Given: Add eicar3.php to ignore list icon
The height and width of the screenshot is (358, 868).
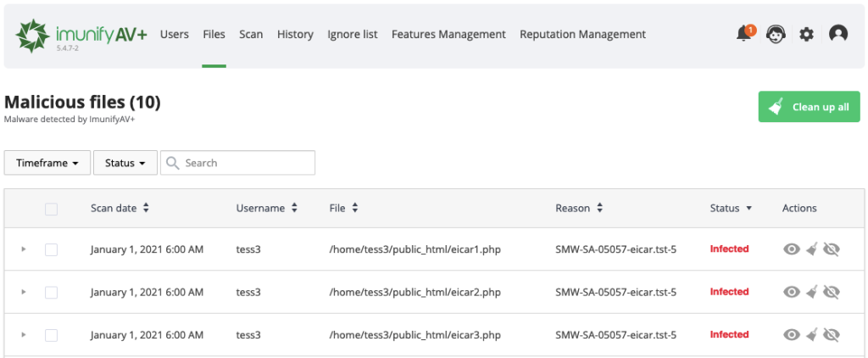Looking at the screenshot, I should pyautogui.click(x=831, y=335).
